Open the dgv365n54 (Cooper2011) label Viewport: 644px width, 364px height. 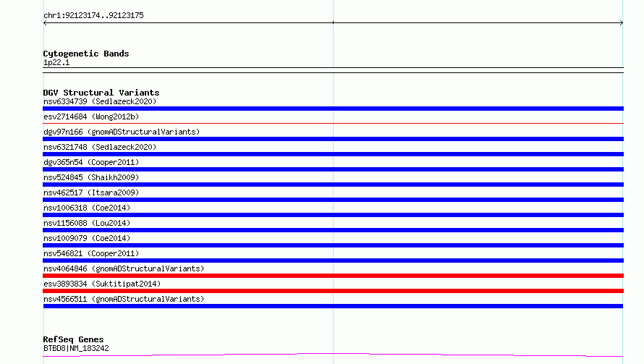[91, 162]
